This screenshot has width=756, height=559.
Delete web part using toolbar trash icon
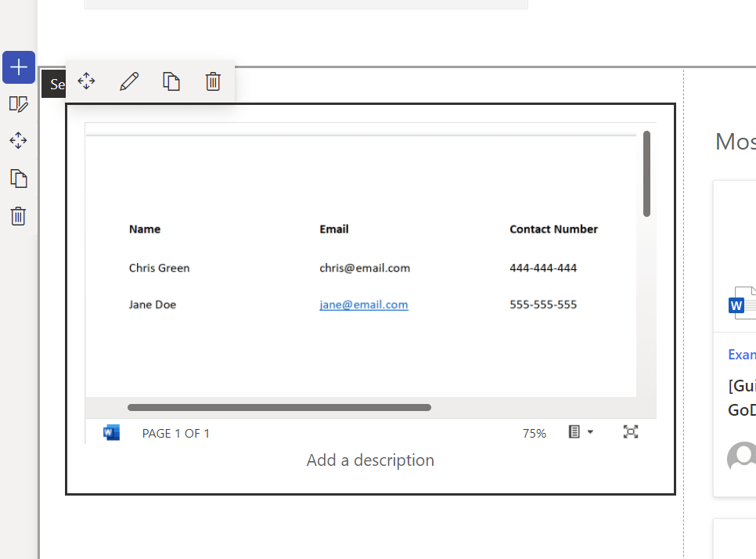213,81
